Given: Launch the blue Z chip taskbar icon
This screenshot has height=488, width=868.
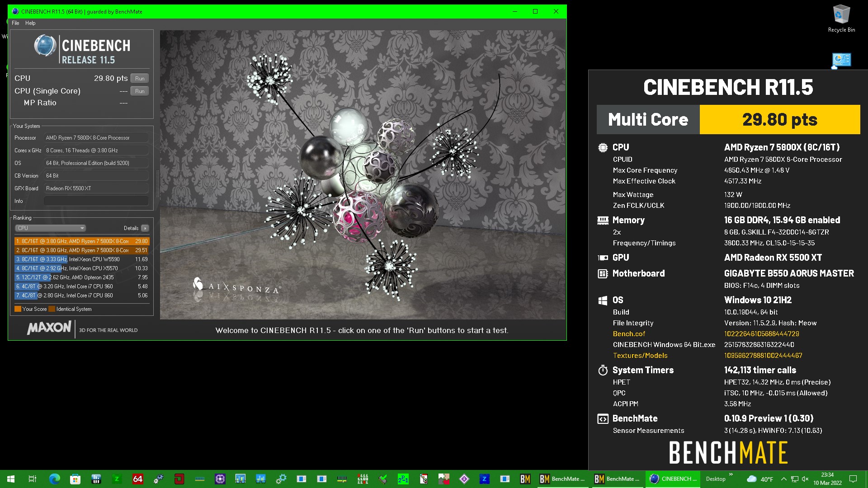Looking at the screenshot, I should [484, 479].
